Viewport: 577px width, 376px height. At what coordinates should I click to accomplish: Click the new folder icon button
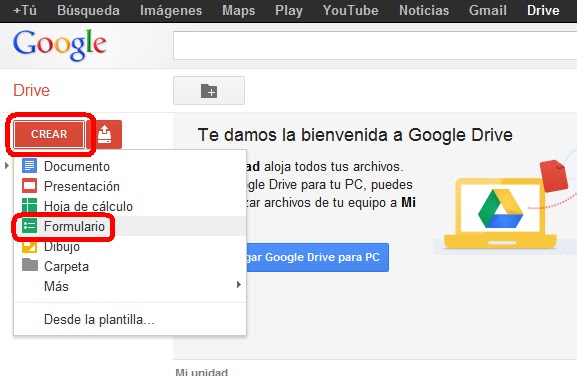coord(209,91)
